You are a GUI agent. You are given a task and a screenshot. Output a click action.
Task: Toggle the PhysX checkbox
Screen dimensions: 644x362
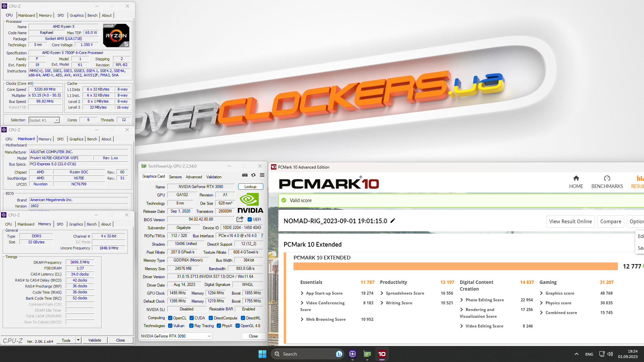click(219, 326)
